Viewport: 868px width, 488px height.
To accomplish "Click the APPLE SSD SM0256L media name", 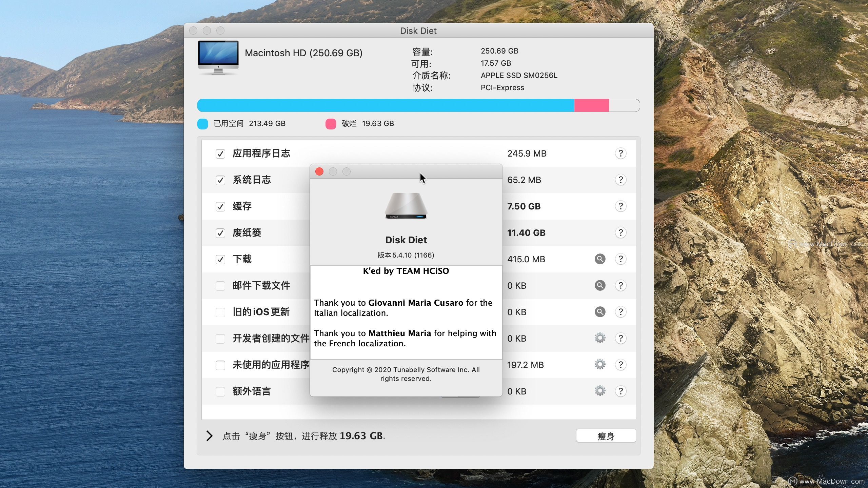I will [519, 75].
